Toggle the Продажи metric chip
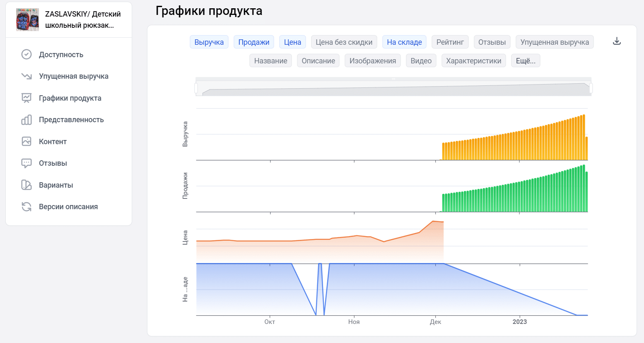644x343 pixels. (x=253, y=42)
